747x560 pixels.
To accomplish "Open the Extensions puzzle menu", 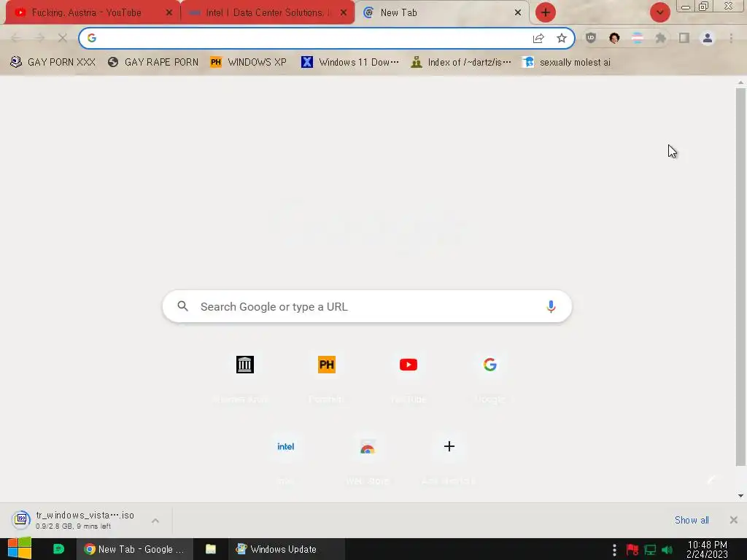I will (x=661, y=38).
